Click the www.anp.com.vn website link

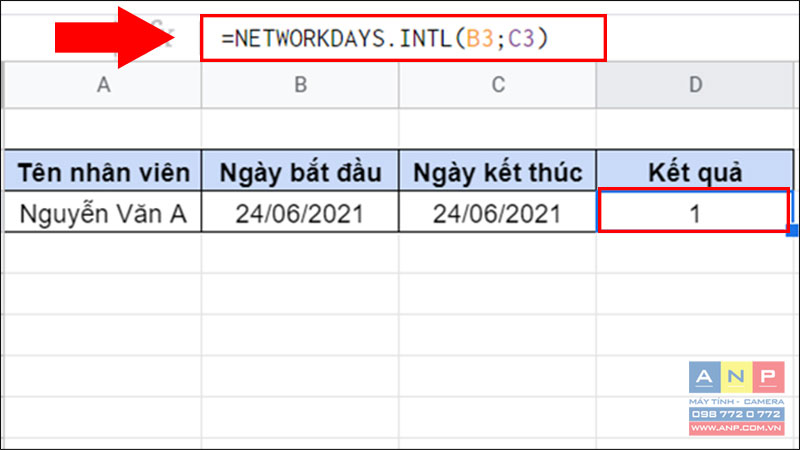tap(735, 429)
